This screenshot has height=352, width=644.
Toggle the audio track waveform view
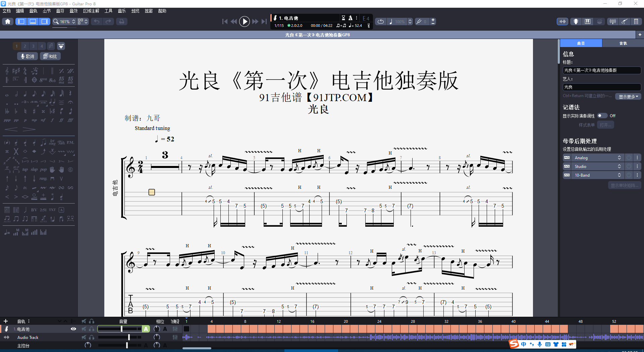click(562, 21)
